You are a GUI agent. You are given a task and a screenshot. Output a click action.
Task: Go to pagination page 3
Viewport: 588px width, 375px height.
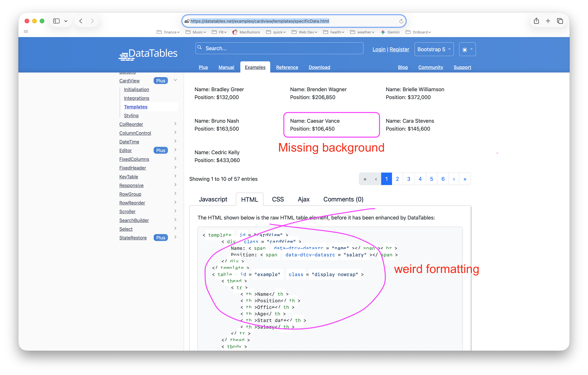click(x=409, y=179)
